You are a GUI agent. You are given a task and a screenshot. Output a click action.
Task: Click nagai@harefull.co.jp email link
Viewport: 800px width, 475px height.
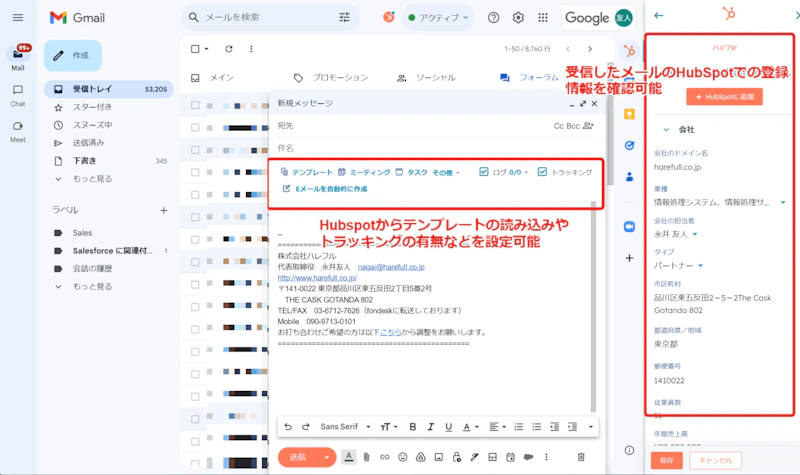click(391, 267)
